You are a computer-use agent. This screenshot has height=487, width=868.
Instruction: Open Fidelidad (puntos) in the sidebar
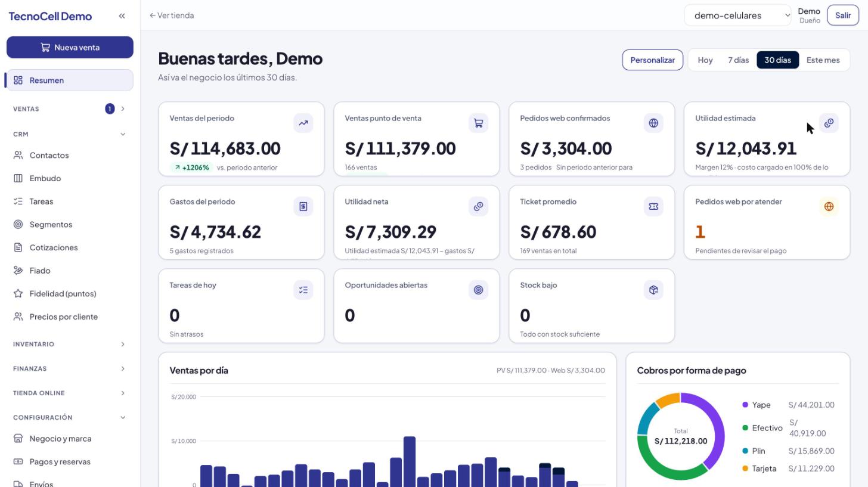pyautogui.click(x=70, y=293)
